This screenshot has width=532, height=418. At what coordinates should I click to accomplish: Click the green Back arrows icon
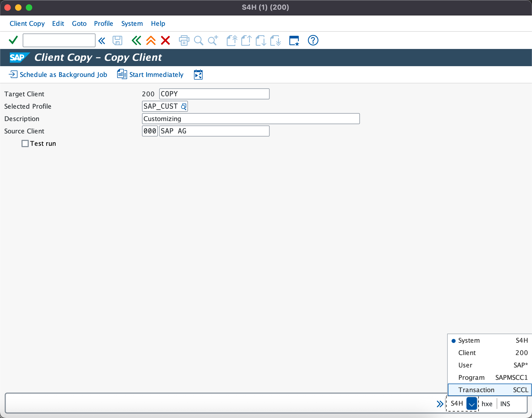pos(136,41)
